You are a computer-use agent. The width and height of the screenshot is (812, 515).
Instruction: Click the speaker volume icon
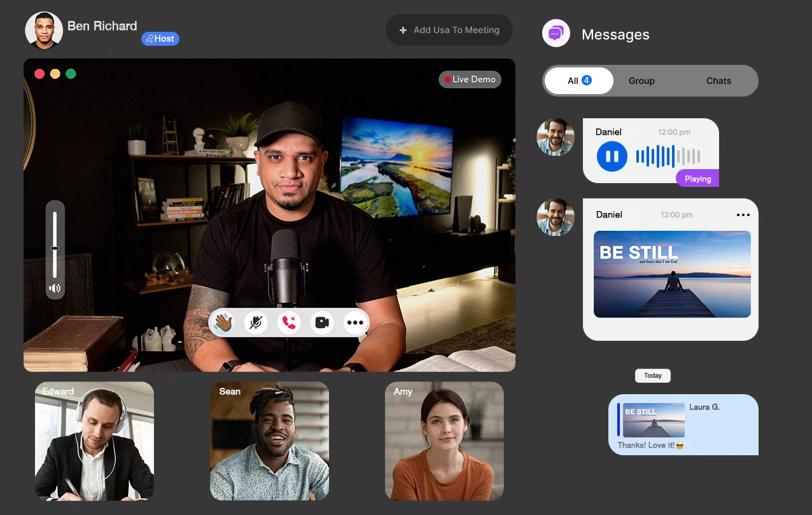pos(55,289)
